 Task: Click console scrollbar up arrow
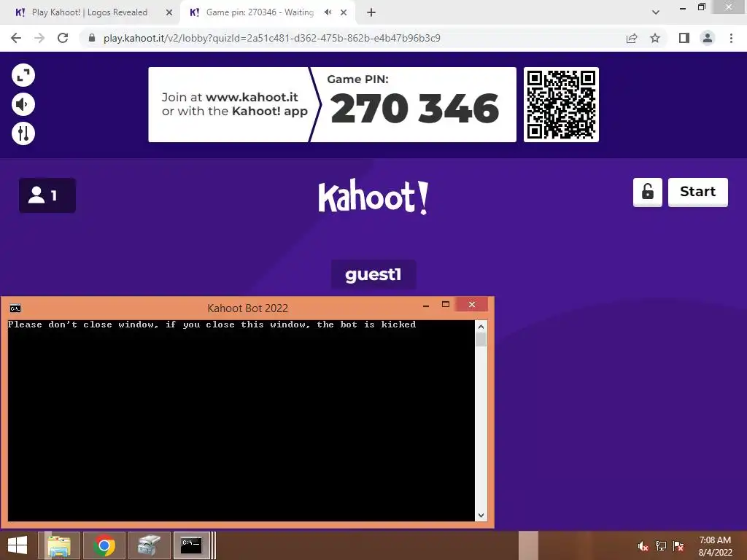pos(481,327)
